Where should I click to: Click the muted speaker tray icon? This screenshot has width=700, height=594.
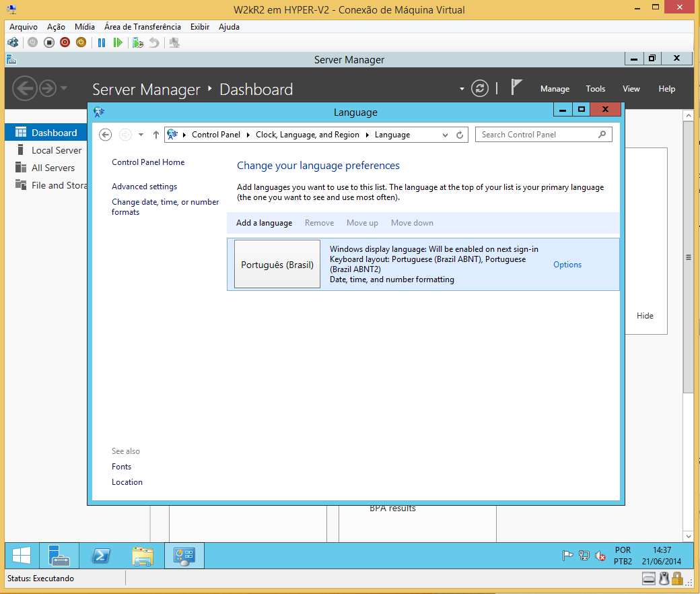tap(600, 556)
